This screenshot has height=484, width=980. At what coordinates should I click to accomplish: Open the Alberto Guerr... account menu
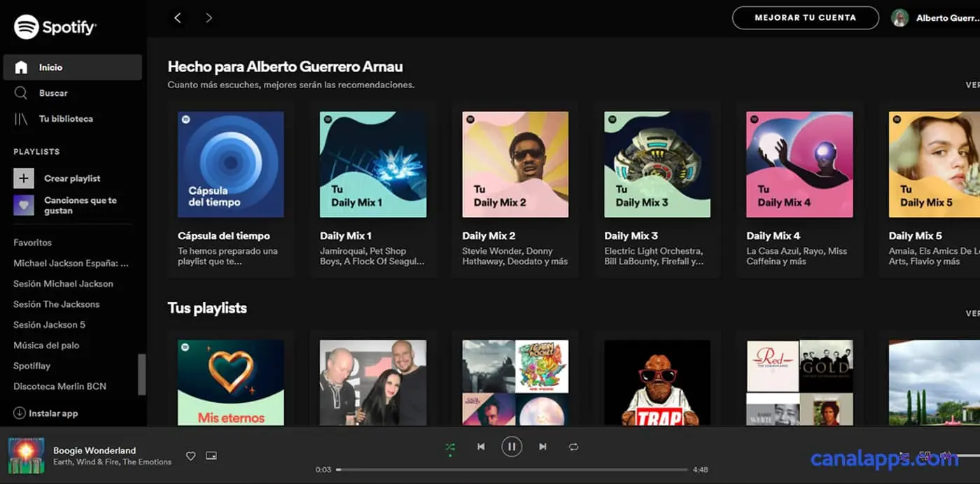(948, 18)
